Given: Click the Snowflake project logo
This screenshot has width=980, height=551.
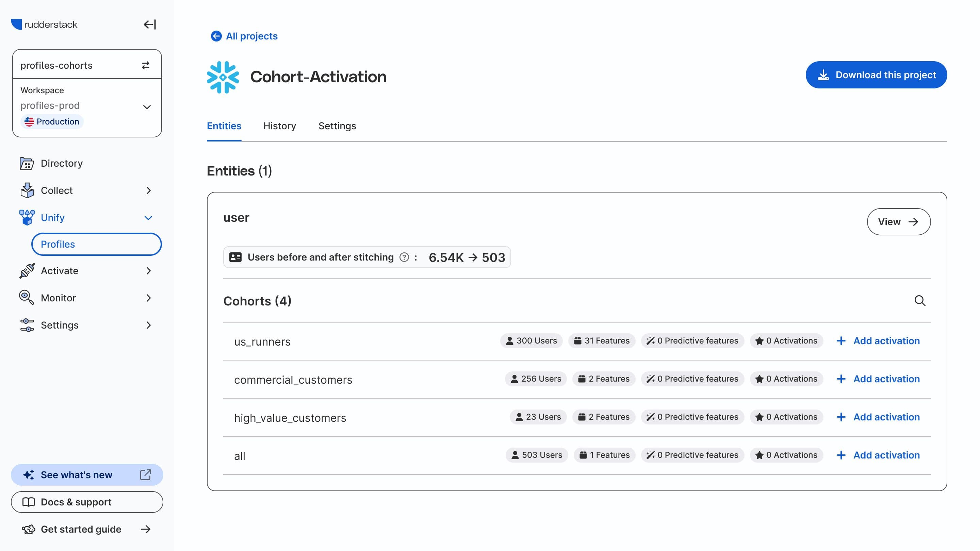Looking at the screenshot, I should [223, 77].
